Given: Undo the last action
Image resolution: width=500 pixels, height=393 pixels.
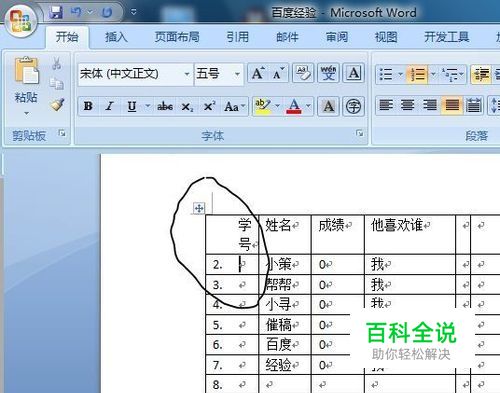Looking at the screenshot, I should pos(76,13).
